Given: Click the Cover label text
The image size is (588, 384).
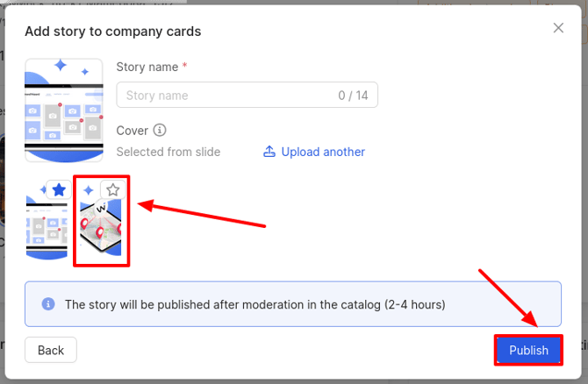Looking at the screenshot, I should pyautogui.click(x=132, y=131).
